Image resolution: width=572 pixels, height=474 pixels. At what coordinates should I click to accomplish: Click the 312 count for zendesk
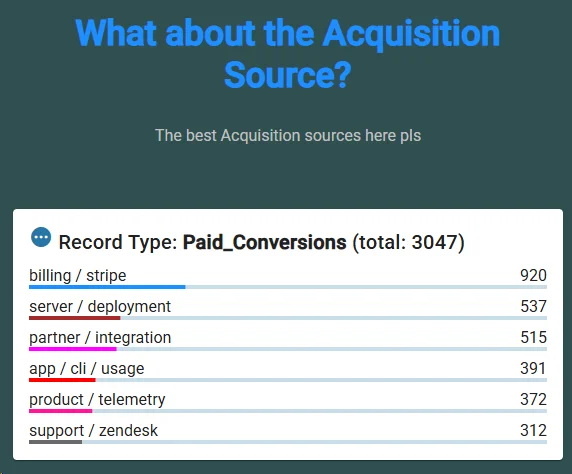(x=533, y=431)
